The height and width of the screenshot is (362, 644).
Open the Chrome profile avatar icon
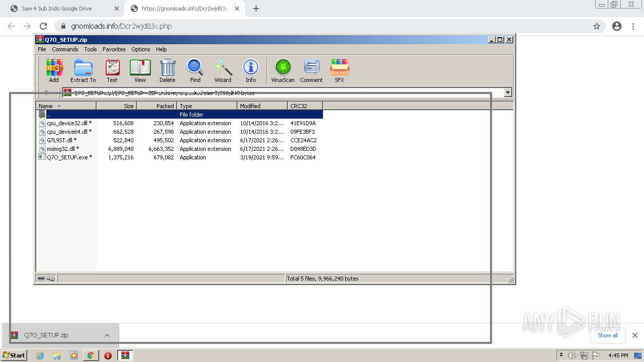click(x=617, y=26)
